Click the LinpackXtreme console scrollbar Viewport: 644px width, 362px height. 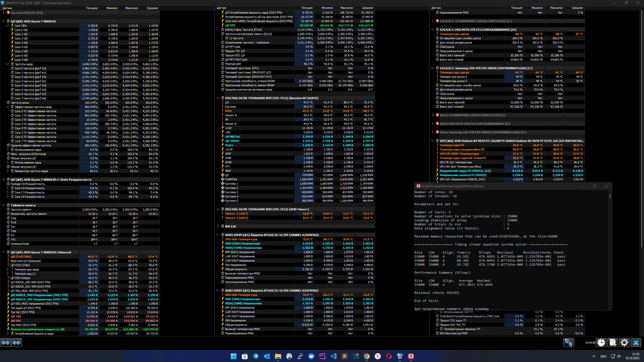coord(610,196)
